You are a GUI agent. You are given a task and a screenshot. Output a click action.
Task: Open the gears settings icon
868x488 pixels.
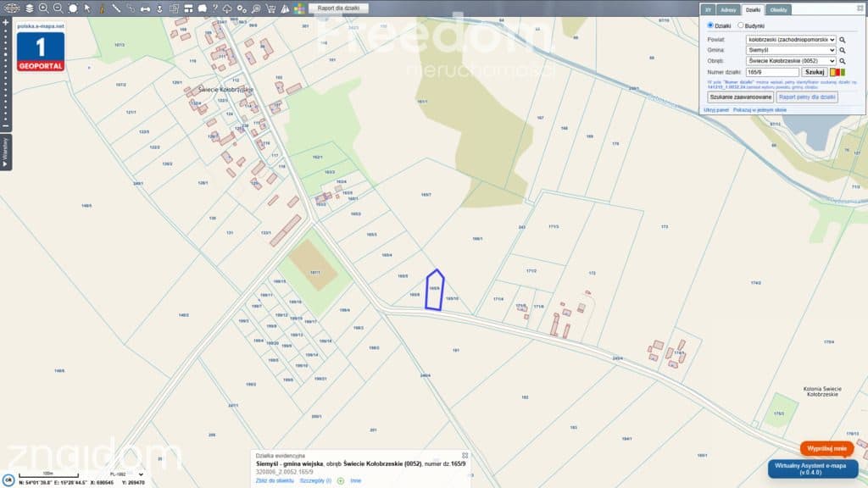tap(242, 8)
